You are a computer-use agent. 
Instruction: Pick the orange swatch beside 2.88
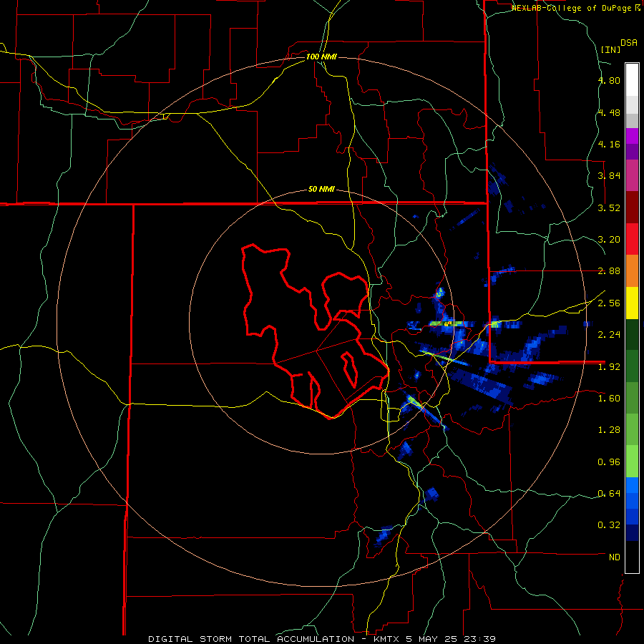632,271
